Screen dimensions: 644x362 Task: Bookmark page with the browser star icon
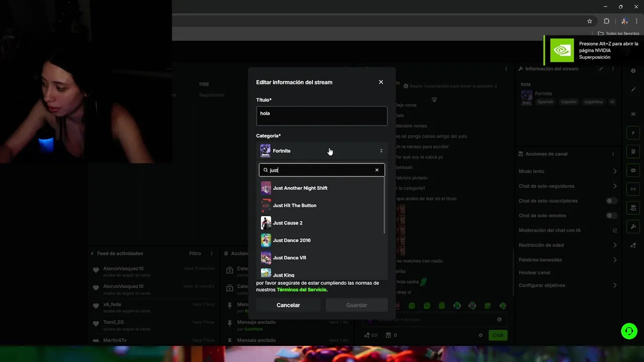click(x=590, y=21)
